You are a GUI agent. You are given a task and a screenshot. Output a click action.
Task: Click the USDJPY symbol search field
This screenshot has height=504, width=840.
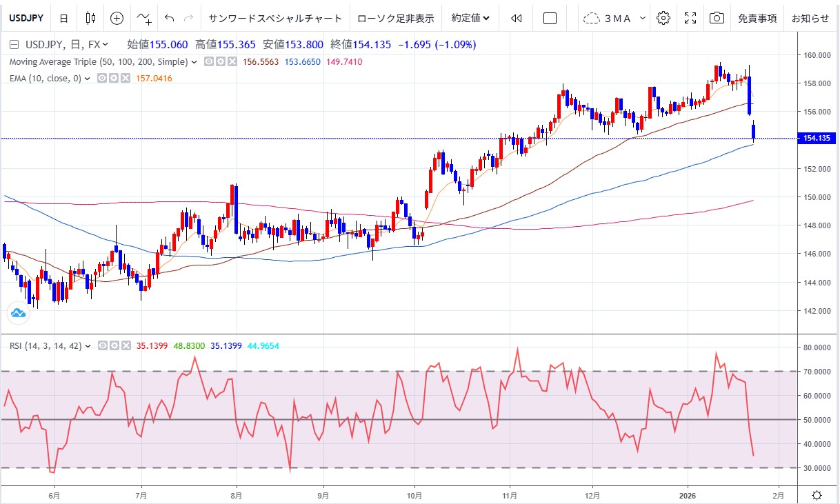27,19
